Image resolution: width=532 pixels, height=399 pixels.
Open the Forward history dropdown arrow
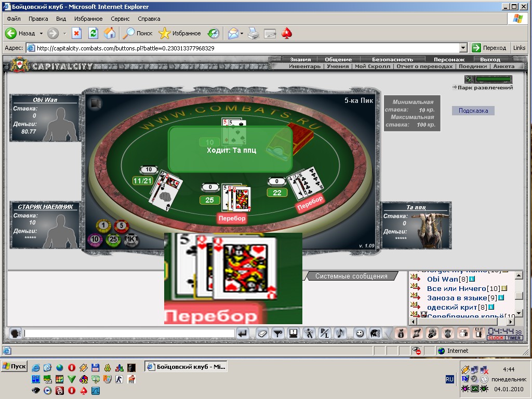click(64, 34)
